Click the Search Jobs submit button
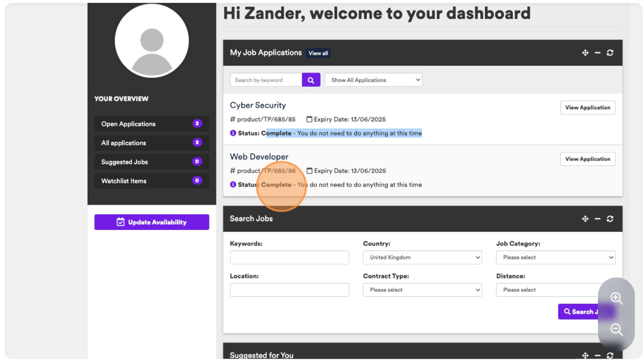Screen dimensions: 644x362 click(586, 311)
